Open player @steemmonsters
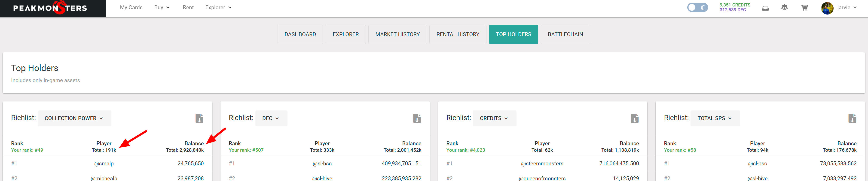Viewport: 868px width, 181px height. [x=542, y=163]
